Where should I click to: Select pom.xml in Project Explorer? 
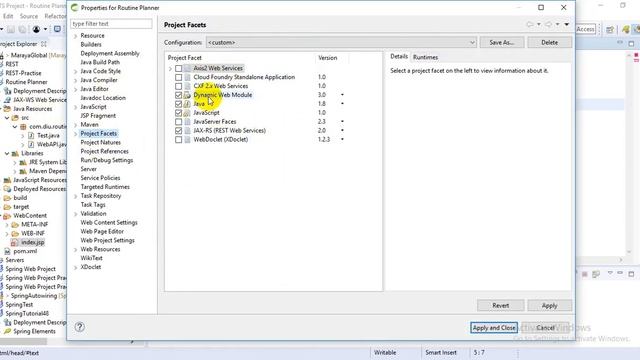click(25, 251)
